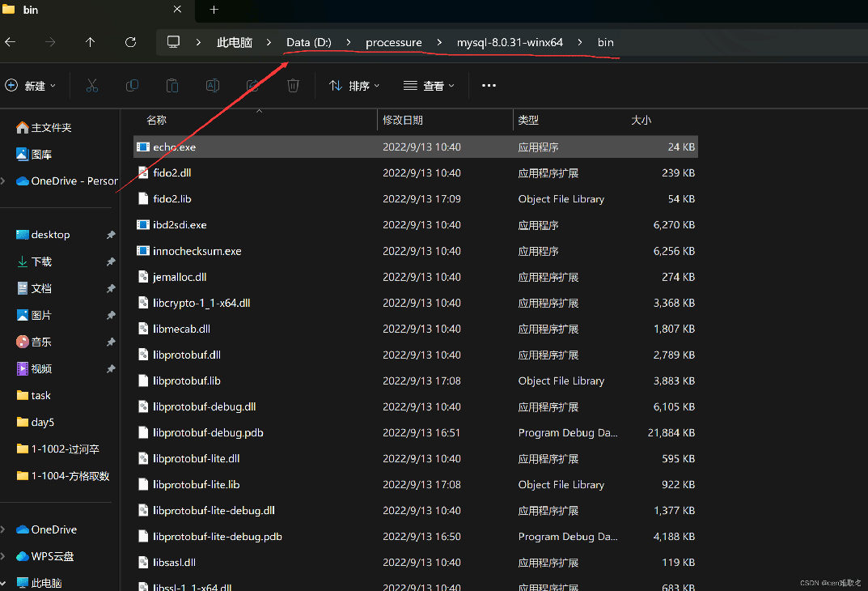Select the ibd2sdi.exe file
Image resolution: width=868 pixels, height=591 pixels.
(415, 225)
